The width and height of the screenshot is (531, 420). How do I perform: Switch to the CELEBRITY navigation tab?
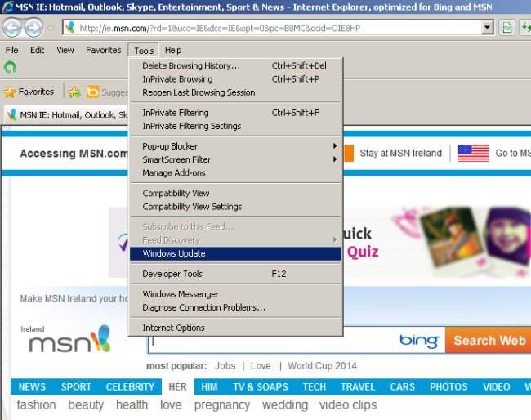click(130, 386)
